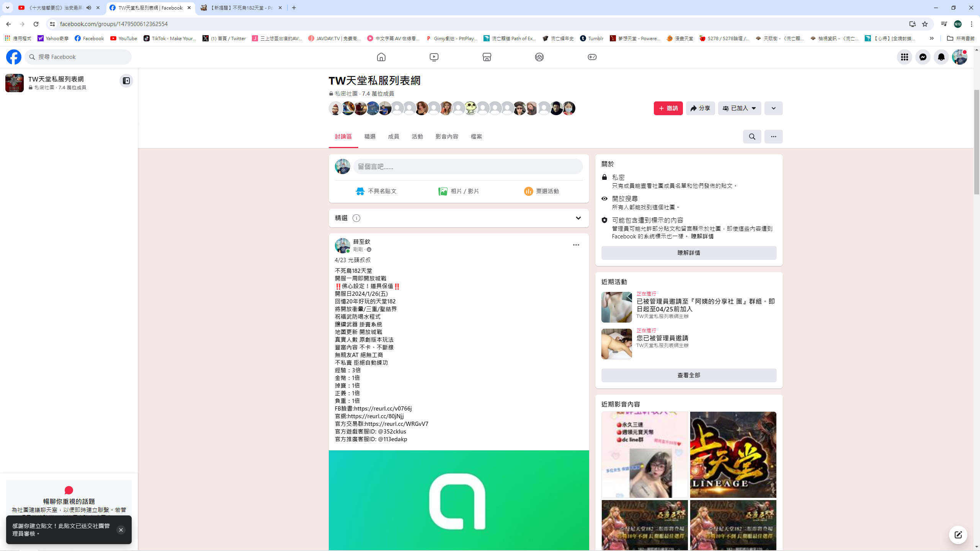
Task: Open the group three-dots more menu
Action: [x=774, y=137]
